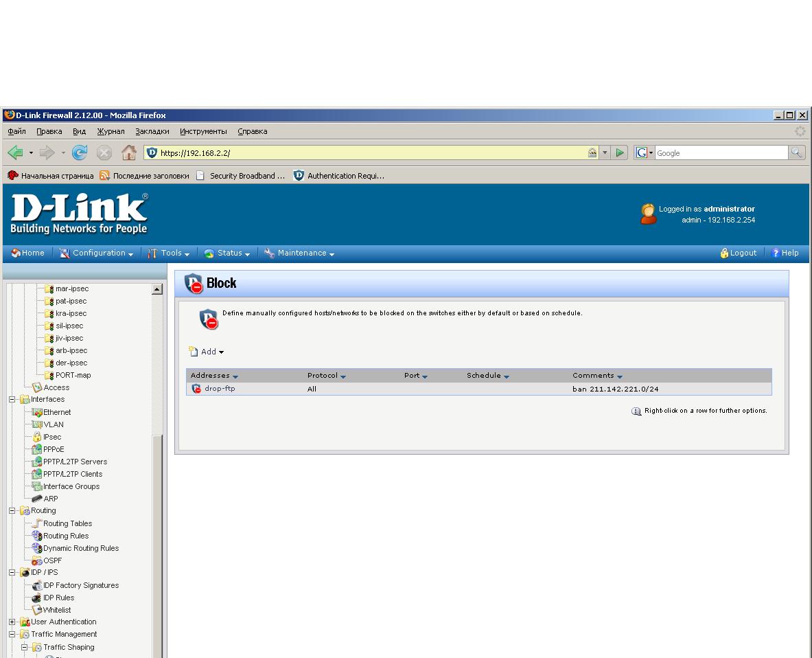Open the Back button history dropdown

click(x=31, y=153)
